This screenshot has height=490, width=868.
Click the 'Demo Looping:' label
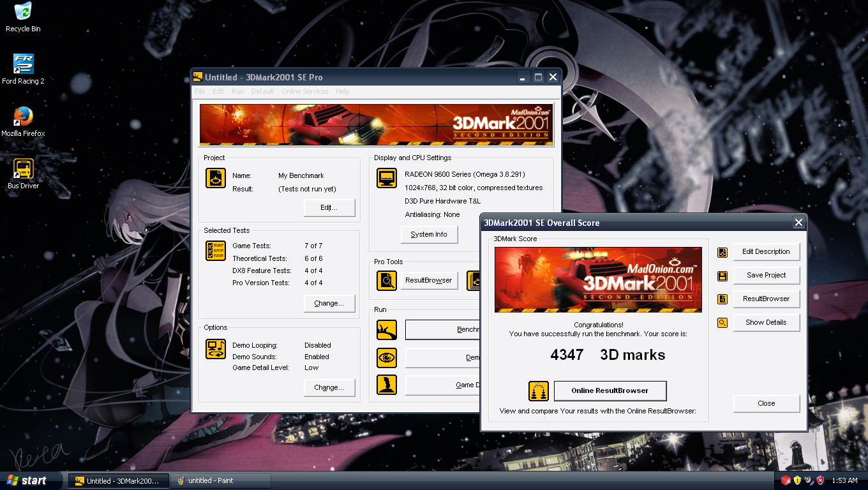tap(255, 345)
